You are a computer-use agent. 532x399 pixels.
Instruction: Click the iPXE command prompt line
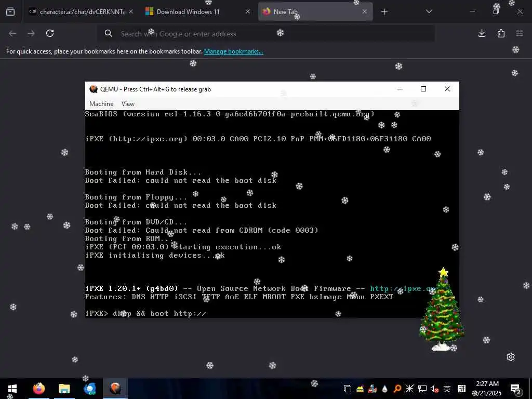pyautogui.click(x=145, y=313)
